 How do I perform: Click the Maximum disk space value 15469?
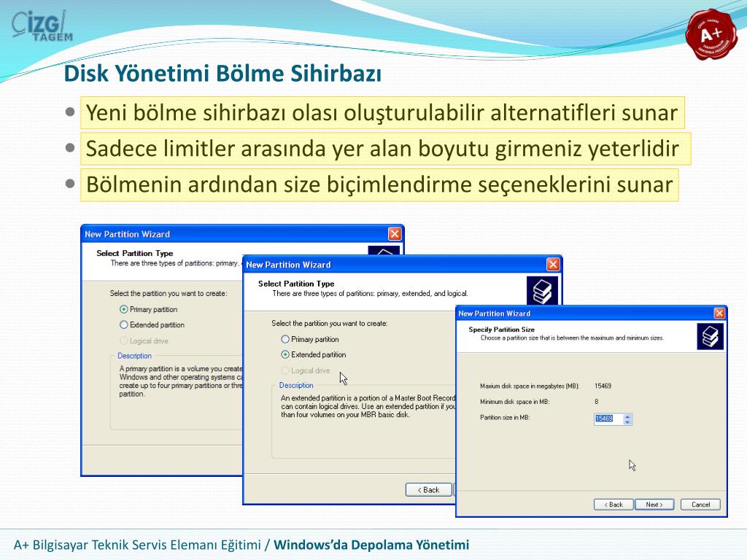click(x=603, y=386)
